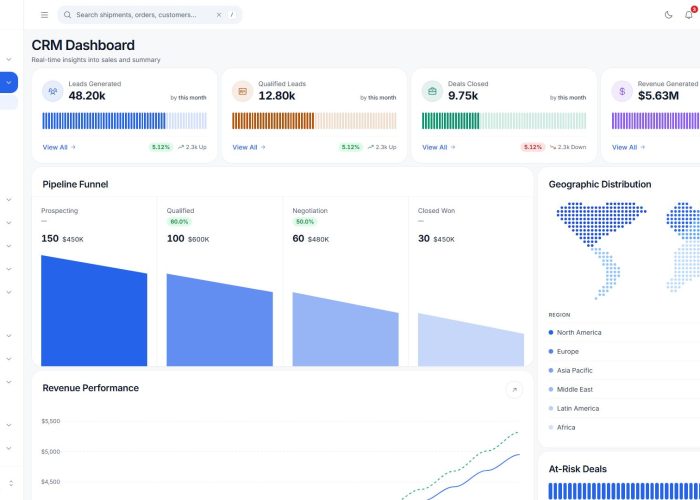Click the 5.12% badge on Leads Generated
The height and width of the screenshot is (500, 700).
pos(161,147)
